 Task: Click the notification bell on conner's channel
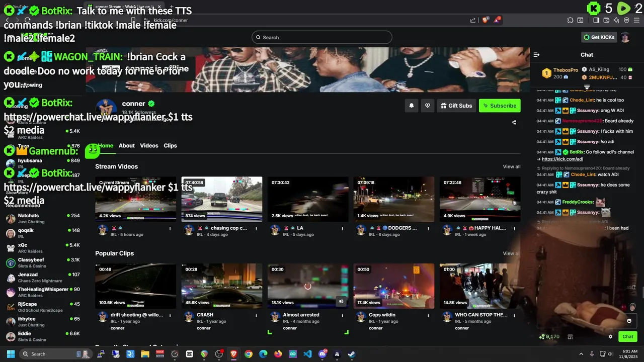pyautogui.click(x=411, y=106)
